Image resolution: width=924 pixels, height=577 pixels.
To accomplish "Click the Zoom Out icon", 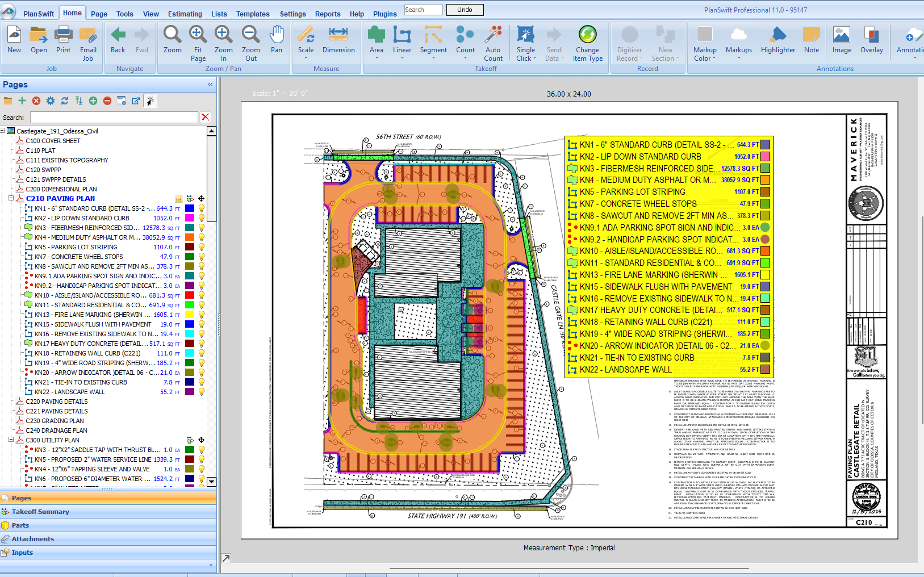I will point(250,35).
